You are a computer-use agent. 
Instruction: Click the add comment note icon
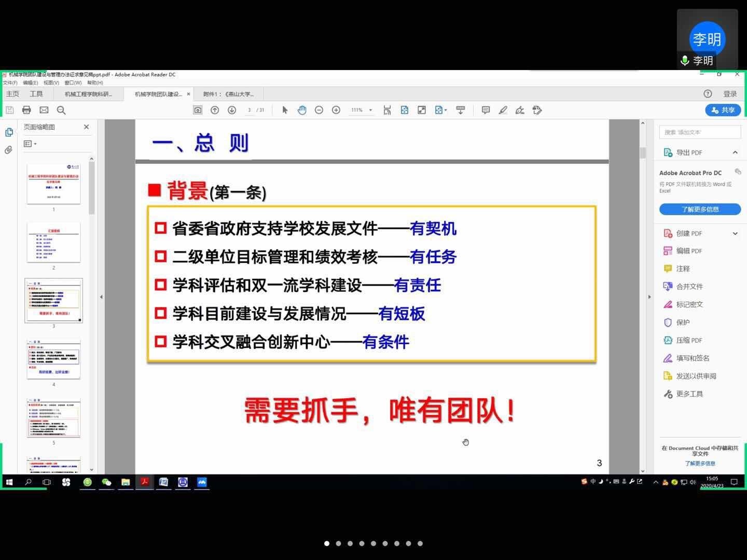486,110
